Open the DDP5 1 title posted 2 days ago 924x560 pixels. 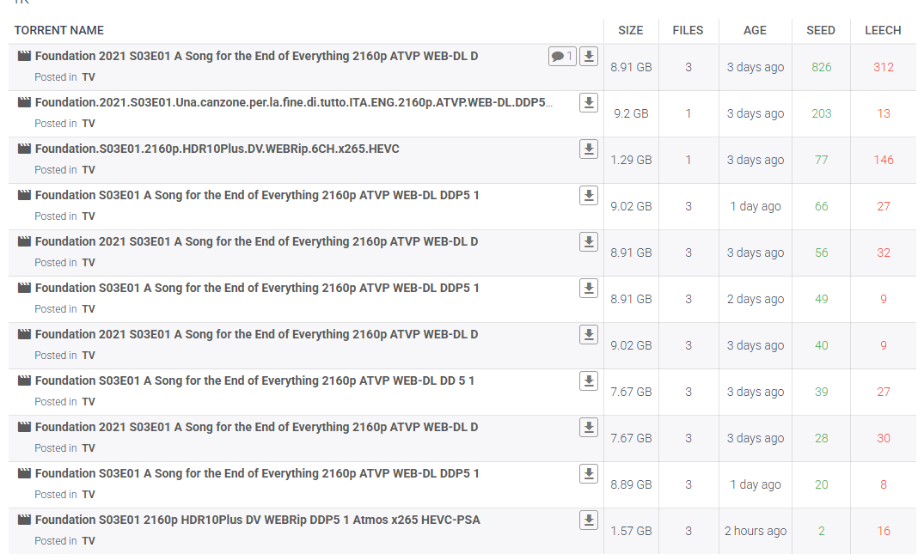pyautogui.click(x=257, y=288)
